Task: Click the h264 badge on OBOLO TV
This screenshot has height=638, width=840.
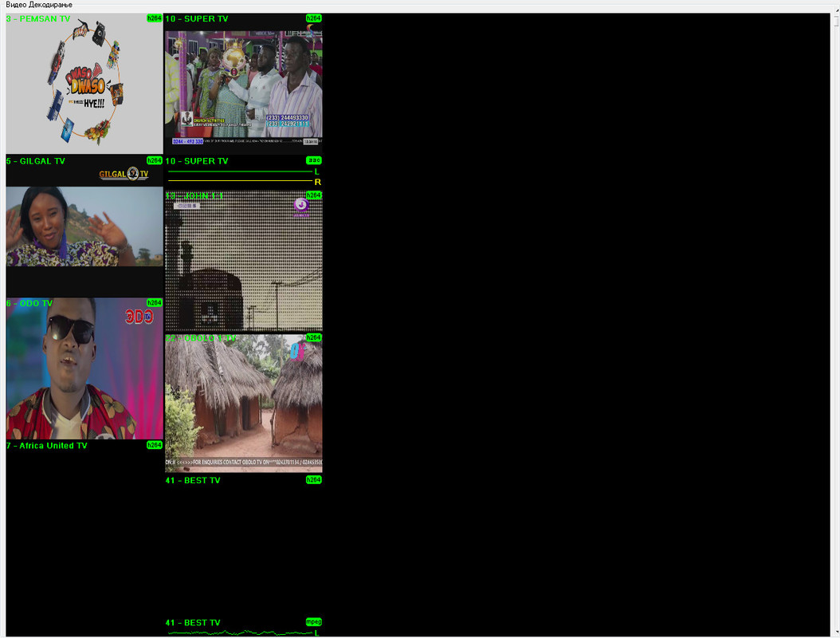Action: click(313, 337)
